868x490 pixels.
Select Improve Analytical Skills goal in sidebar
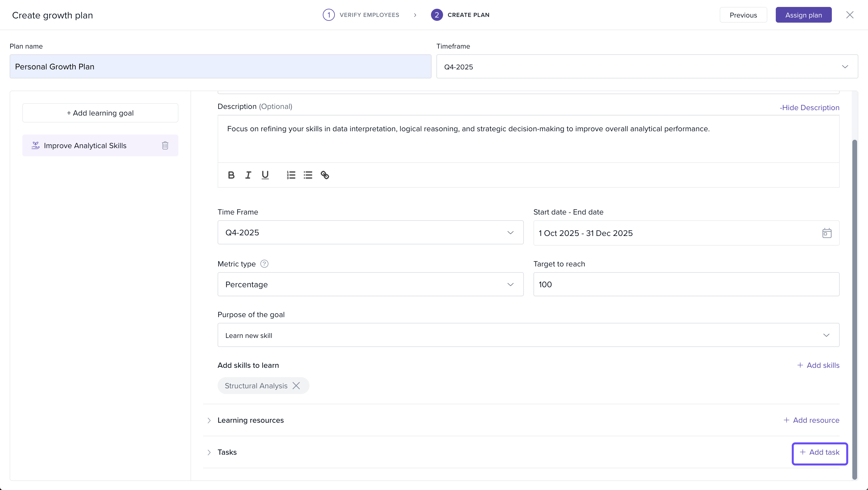click(x=85, y=145)
